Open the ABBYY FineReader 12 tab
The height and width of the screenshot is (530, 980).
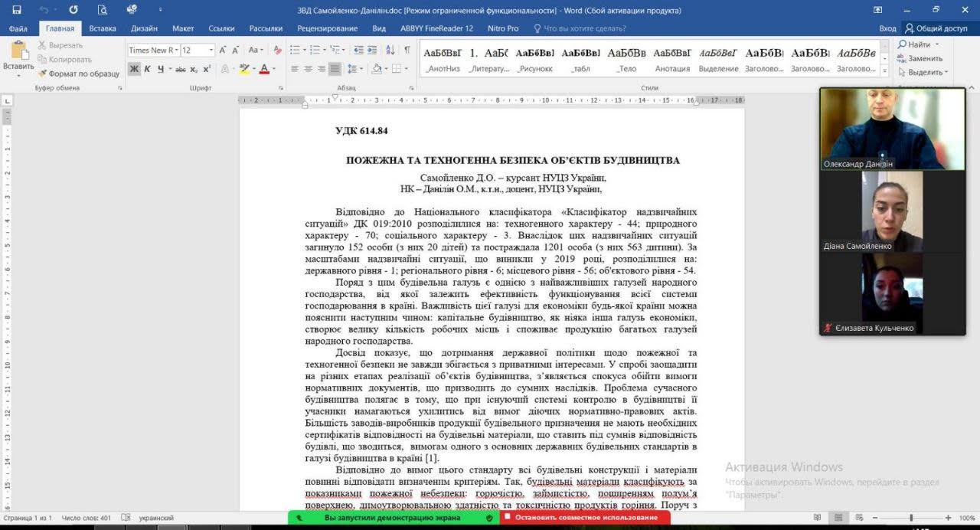436,28
